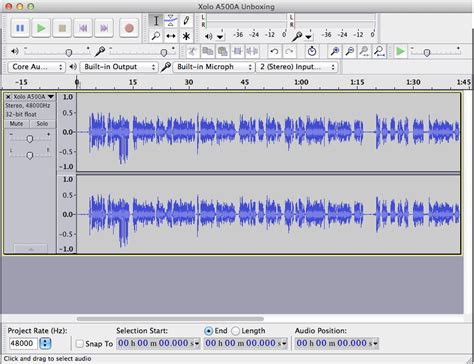The width and height of the screenshot is (474, 364).
Task: Select the Draw pencil tool
Action: click(x=186, y=21)
